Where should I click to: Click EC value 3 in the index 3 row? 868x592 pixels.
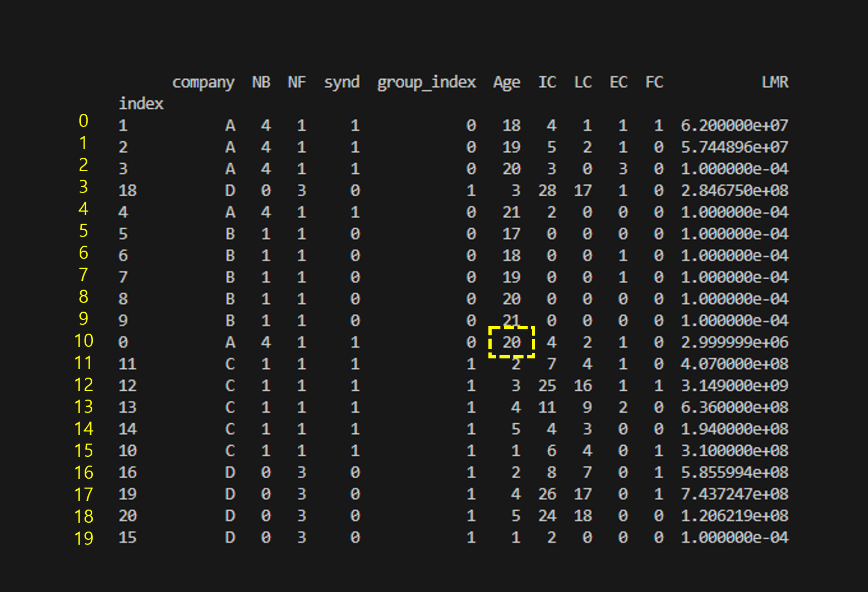click(x=623, y=168)
